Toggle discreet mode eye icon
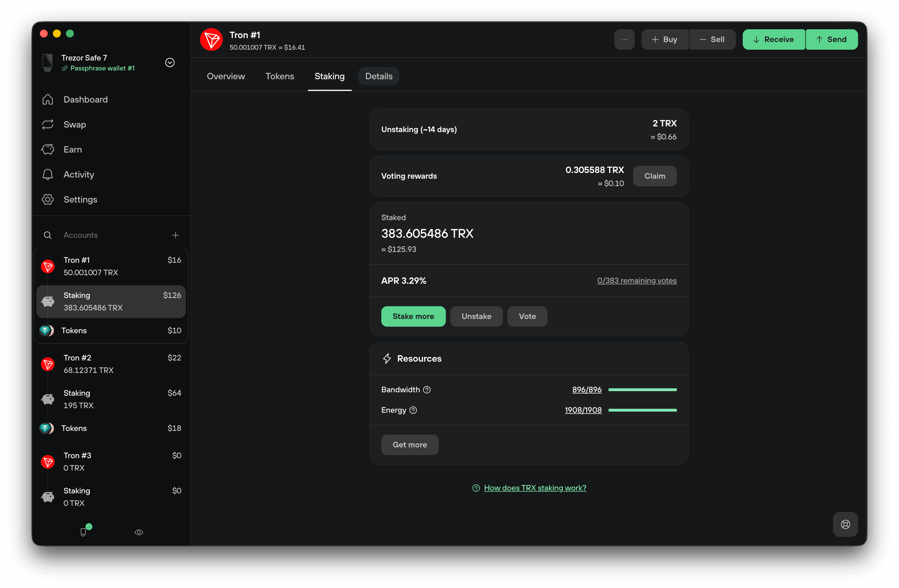 click(x=139, y=532)
